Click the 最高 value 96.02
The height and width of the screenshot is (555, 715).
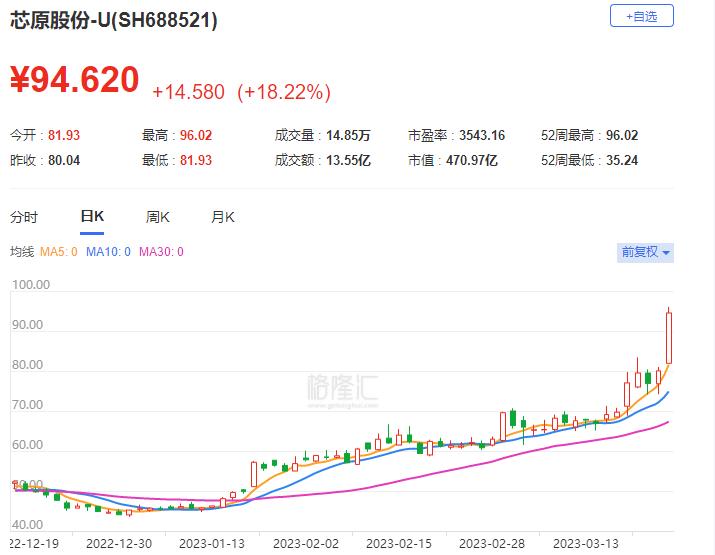[196, 135]
